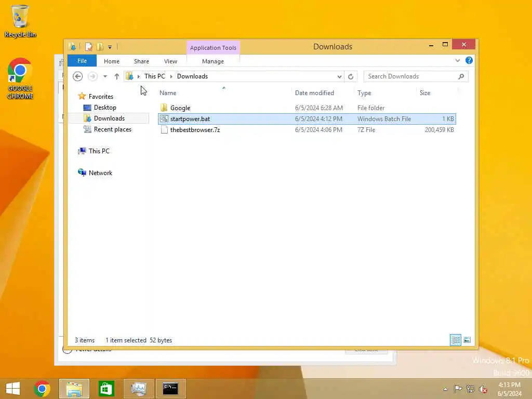532x399 pixels.
Task: Switch to Large icons view layout
Action: [x=467, y=340]
